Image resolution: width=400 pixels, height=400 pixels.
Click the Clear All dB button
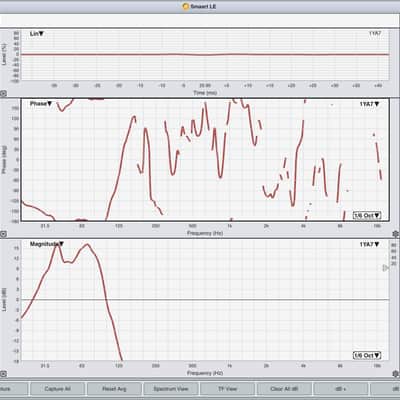coord(284,389)
